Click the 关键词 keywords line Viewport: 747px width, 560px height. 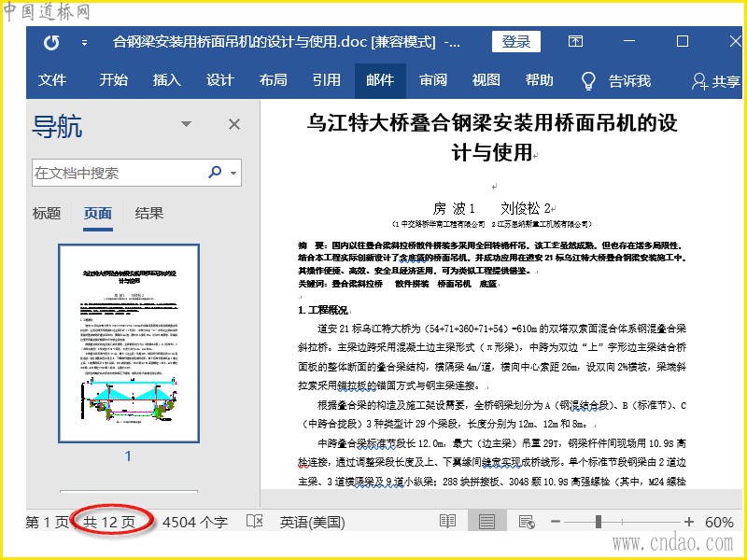(x=398, y=284)
